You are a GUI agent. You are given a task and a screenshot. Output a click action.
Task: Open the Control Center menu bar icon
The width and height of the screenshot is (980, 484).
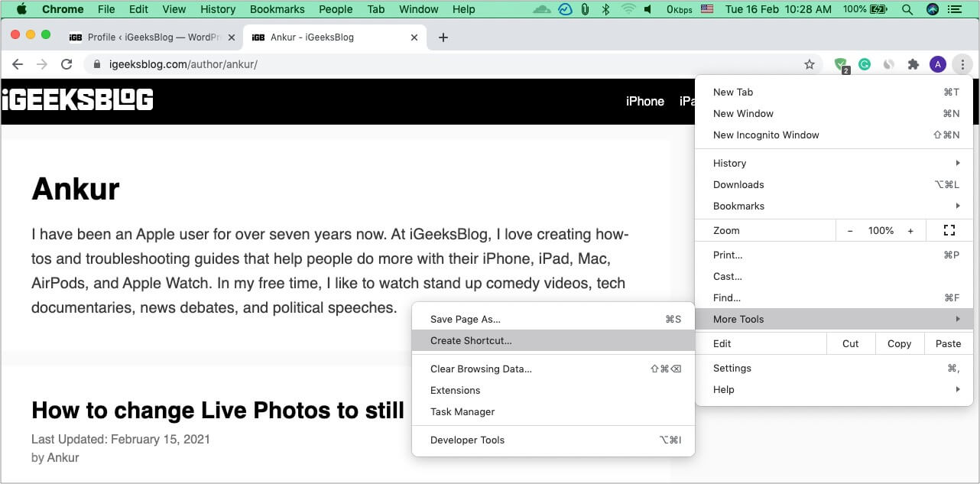coord(956,9)
